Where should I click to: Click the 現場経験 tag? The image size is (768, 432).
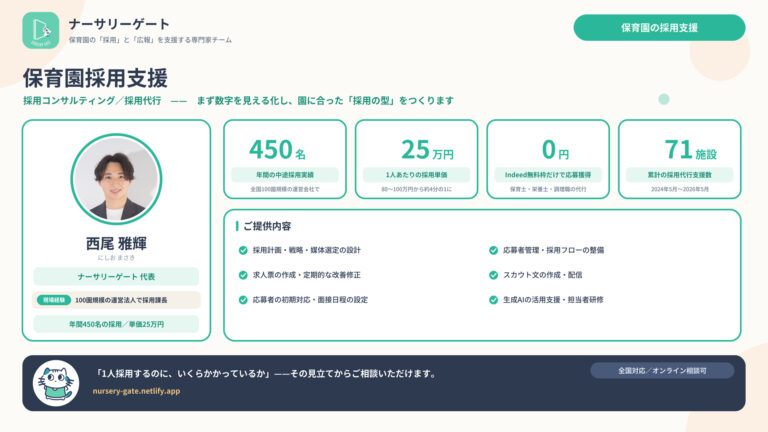click(54, 300)
